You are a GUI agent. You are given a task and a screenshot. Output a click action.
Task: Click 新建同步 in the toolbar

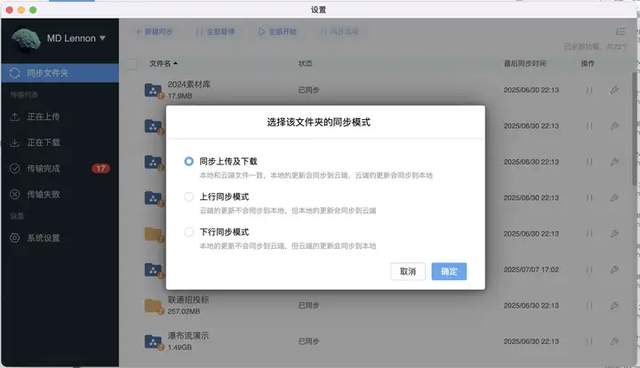coord(154,31)
